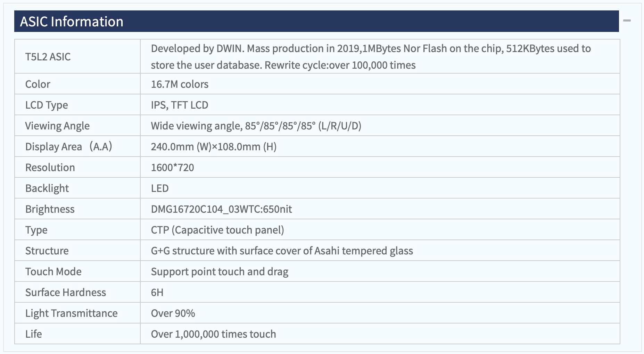Select the Structure row label
Image resolution: width=644 pixels, height=354 pixels.
pyautogui.click(x=47, y=251)
